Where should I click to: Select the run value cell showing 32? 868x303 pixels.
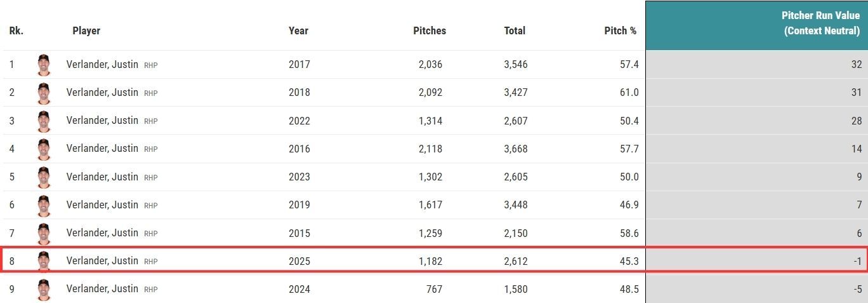(756, 64)
